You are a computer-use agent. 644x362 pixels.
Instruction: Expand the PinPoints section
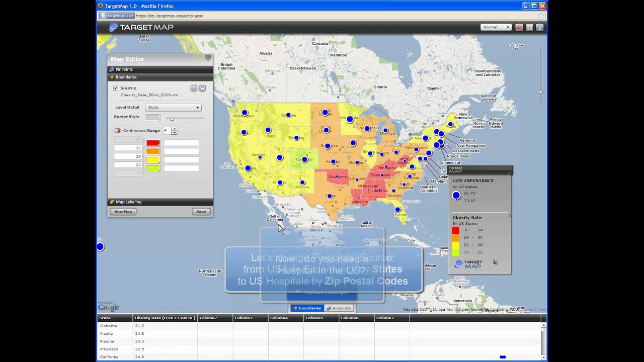[x=160, y=69]
